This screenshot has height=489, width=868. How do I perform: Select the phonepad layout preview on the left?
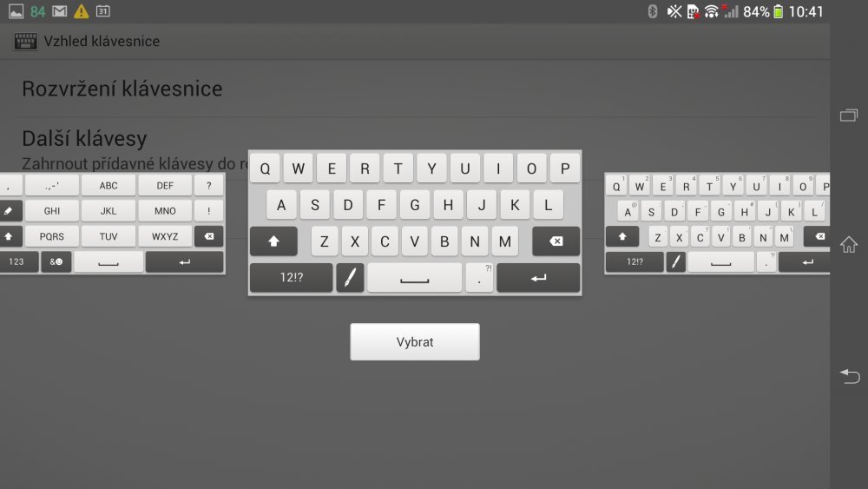(x=112, y=223)
